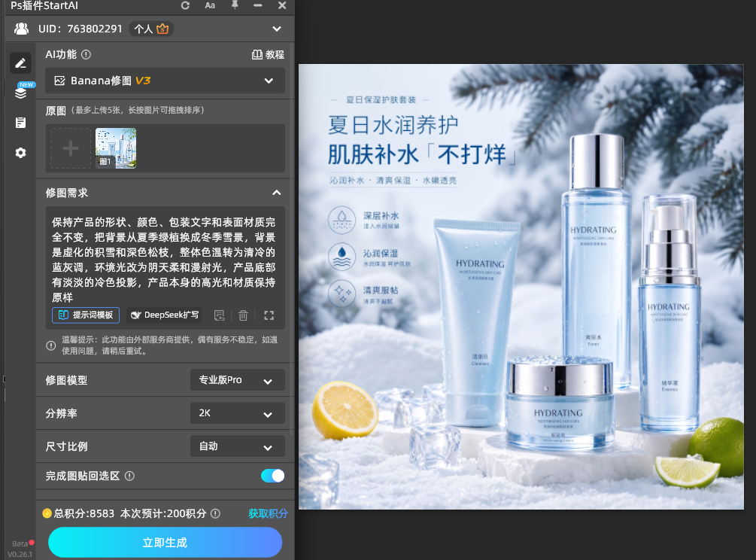
Task: Click the 立即生成 generate button
Action: tap(165, 543)
